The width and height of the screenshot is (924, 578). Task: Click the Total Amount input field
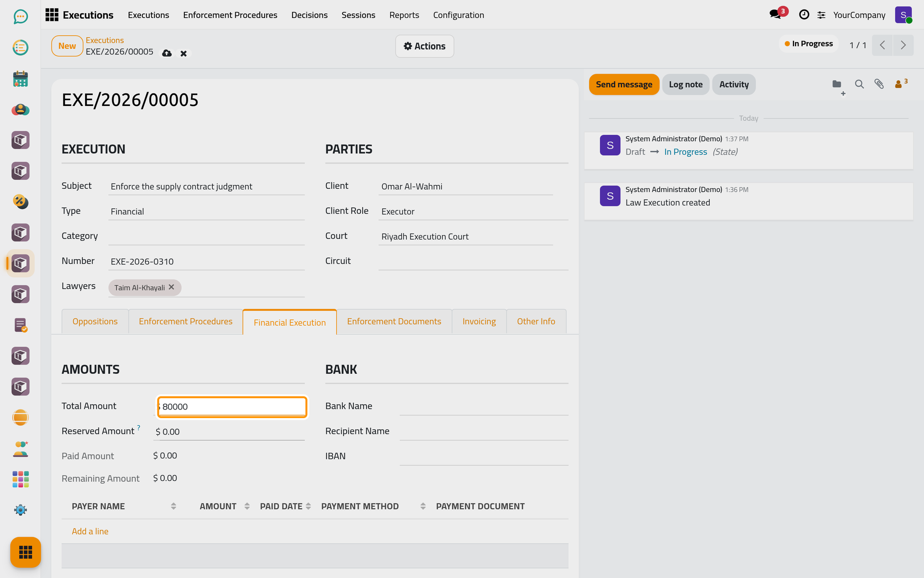[x=231, y=407]
